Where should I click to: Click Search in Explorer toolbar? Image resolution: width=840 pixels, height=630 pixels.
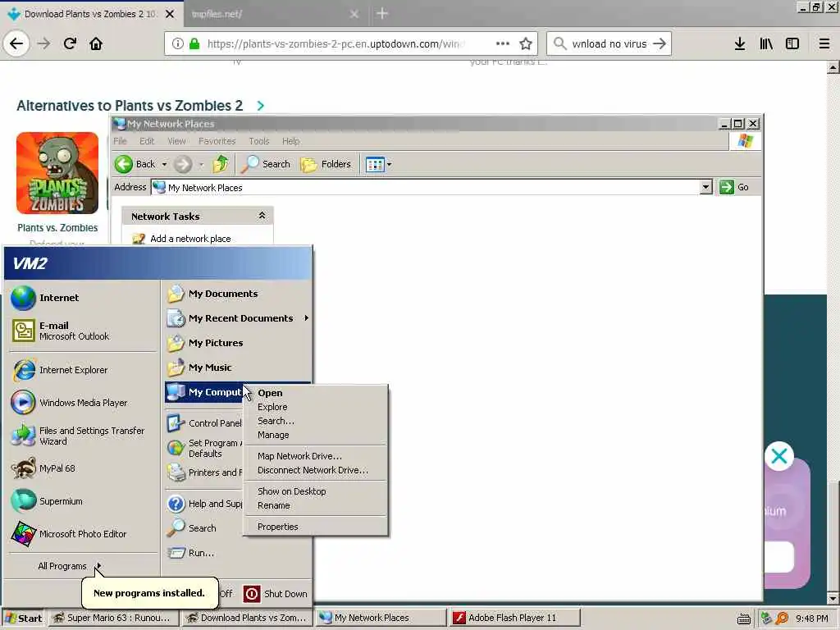(265, 164)
